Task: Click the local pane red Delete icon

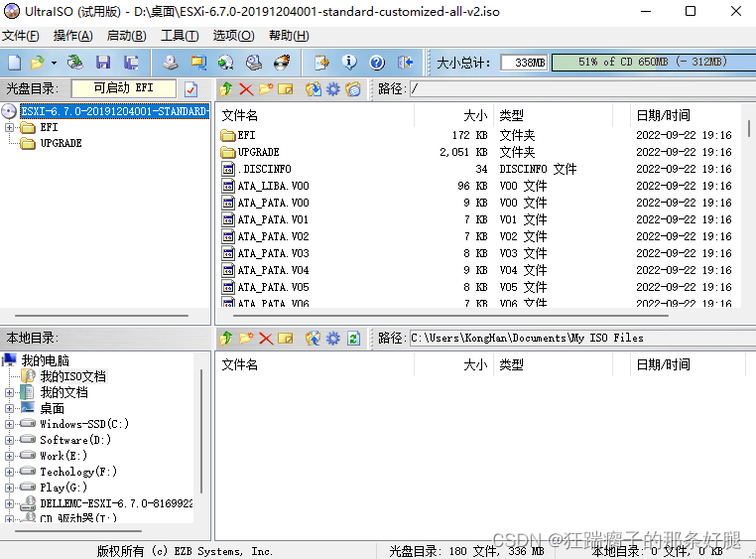Action: (x=266, y=339)
